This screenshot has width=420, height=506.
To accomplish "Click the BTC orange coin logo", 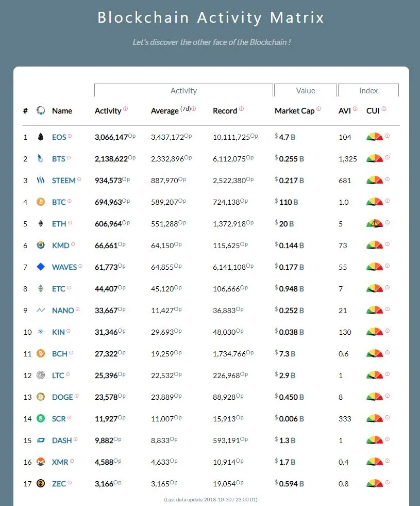I will [x=41, y=202].
